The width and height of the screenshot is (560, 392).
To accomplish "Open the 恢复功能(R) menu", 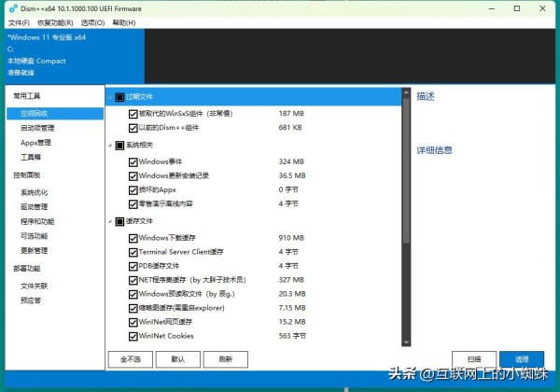I will tap(55, 21).
